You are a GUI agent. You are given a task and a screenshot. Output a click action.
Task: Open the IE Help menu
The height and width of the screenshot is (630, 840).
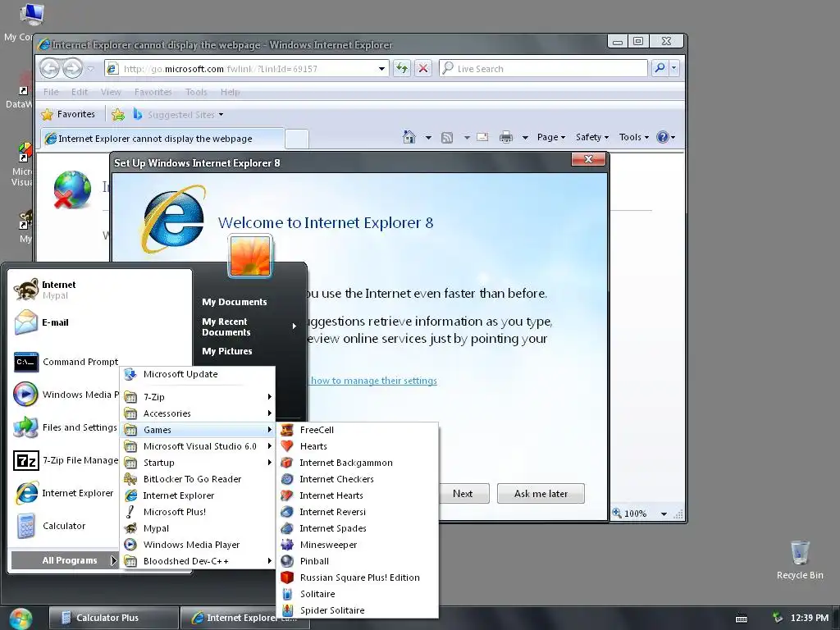[x=230, y=92]
